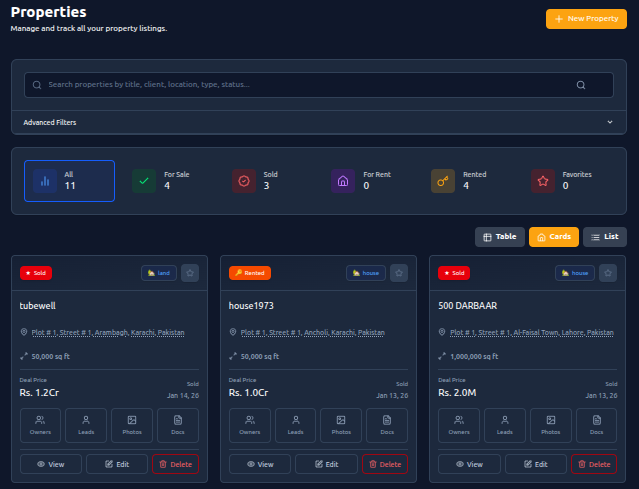Open Leads for the house1973 property
639x489 pixels.
(295, 425)
